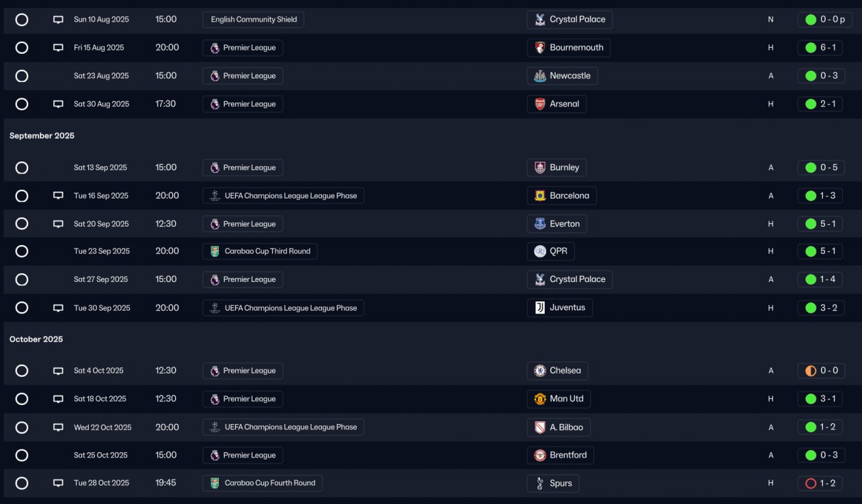
Task: Click the TV broadcast icon for the Arsenal match
Action: (x=59, y=104)
